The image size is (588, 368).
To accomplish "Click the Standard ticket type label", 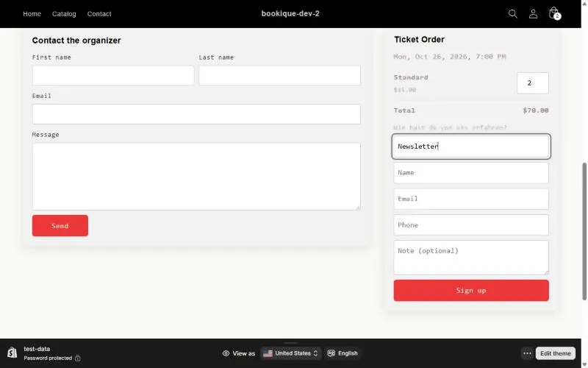I will click(x=411, y=77).
